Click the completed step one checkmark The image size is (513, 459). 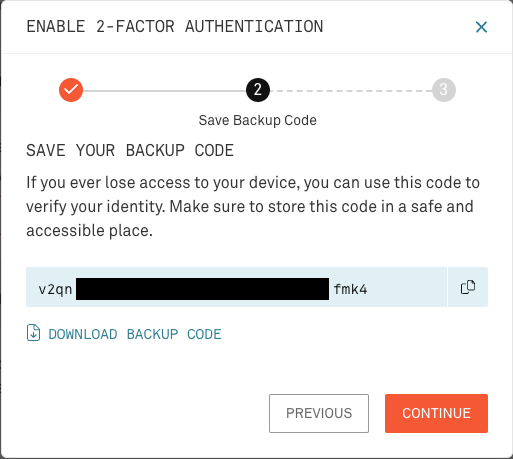[x=71, y=90]
